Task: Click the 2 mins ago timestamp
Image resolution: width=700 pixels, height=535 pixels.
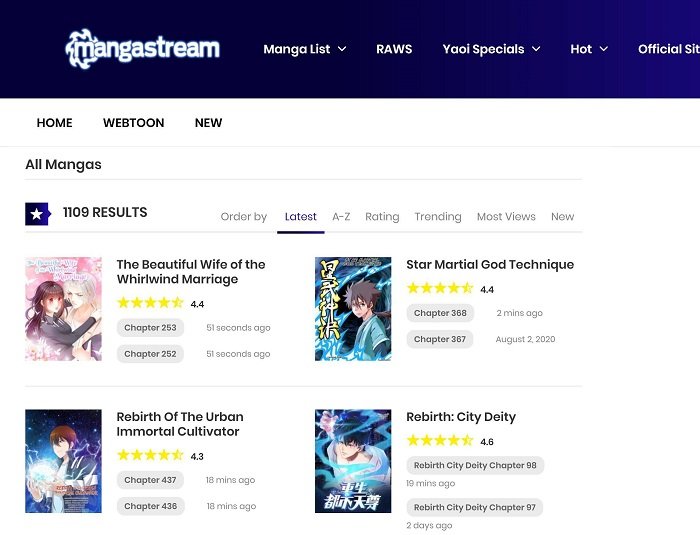Action: point(520,313)
